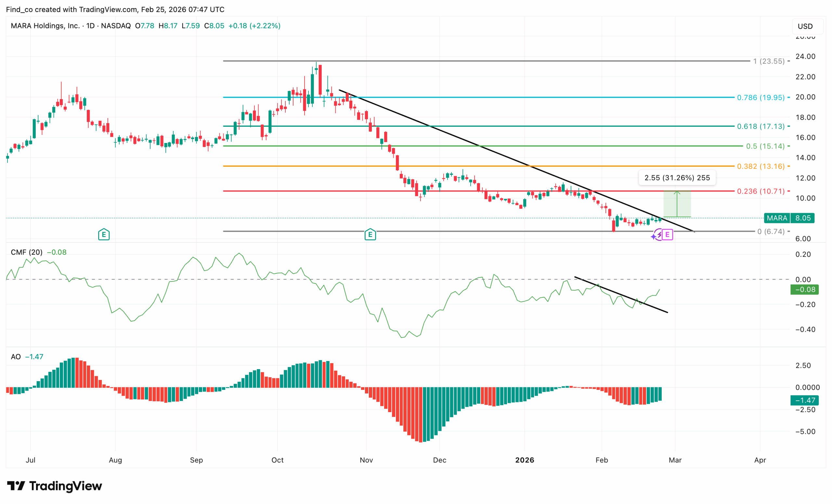
Task: Click the Jul label on time axis
Action: [31, 460]
